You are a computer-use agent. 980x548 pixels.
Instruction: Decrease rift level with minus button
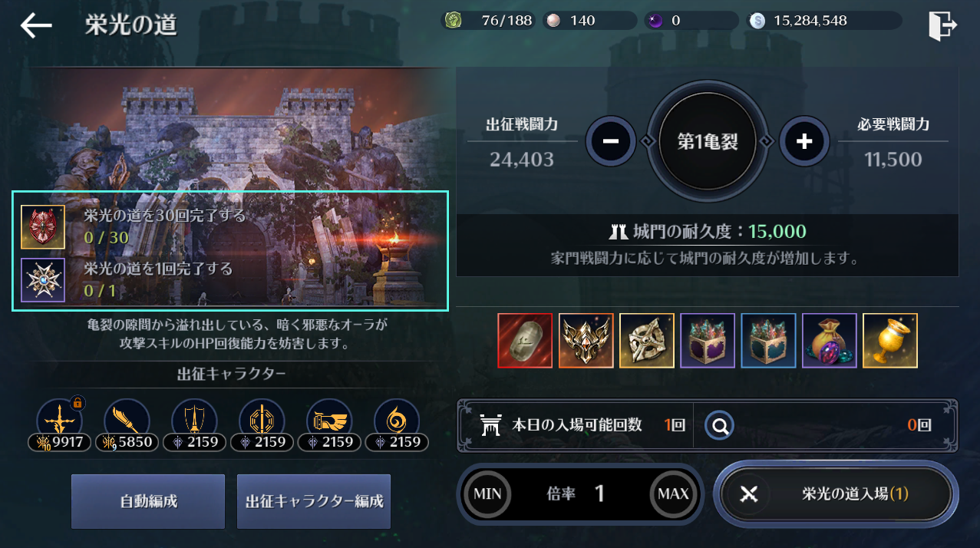[x=610, y=141]
